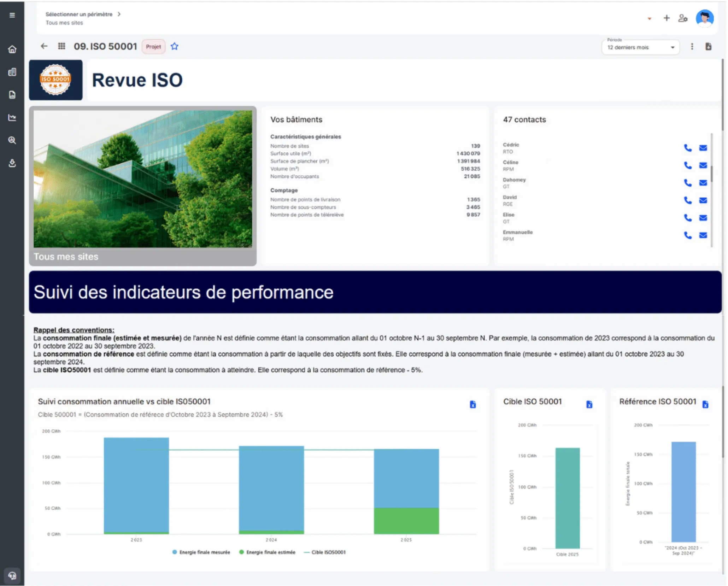The width and height of the screenshot is (728, 586).
Task: Select the analytics chart icon in the sidebar
Action: (x=12, y=118)
